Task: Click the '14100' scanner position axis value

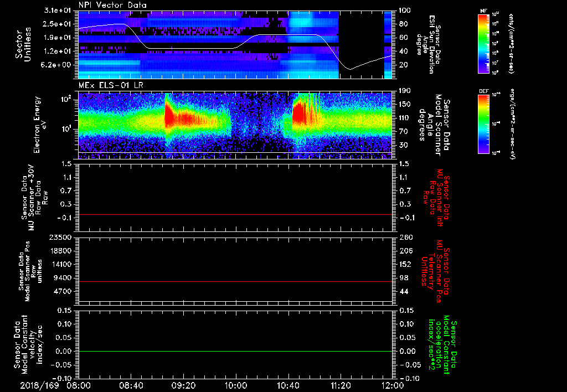Action: [61, 264]
